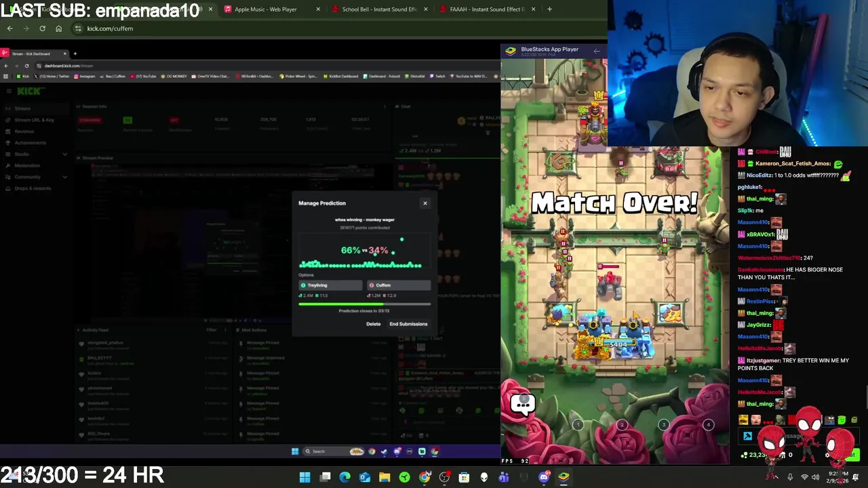Click End Submissions button
Viewport: 868px width, 488px height.
coord(408,324)
